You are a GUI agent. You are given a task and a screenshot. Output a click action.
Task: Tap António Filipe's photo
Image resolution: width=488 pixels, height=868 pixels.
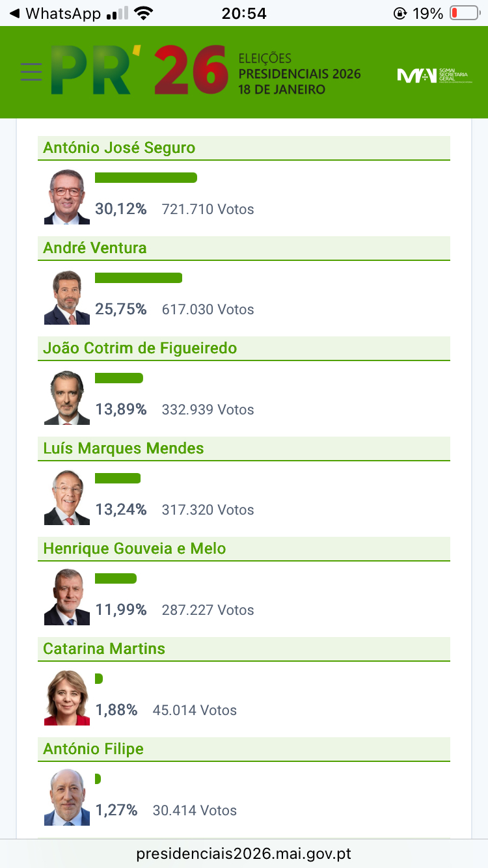coord(67,798)
